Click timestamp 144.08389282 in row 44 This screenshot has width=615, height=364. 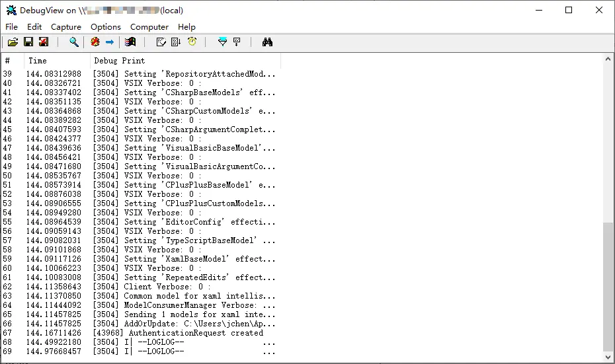(x=54, y=120)
